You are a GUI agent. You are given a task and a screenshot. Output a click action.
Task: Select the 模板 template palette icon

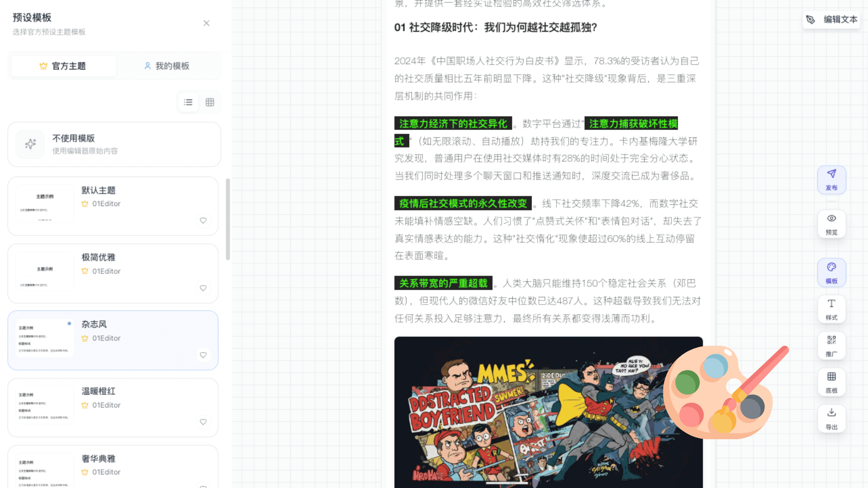point(831,272)
